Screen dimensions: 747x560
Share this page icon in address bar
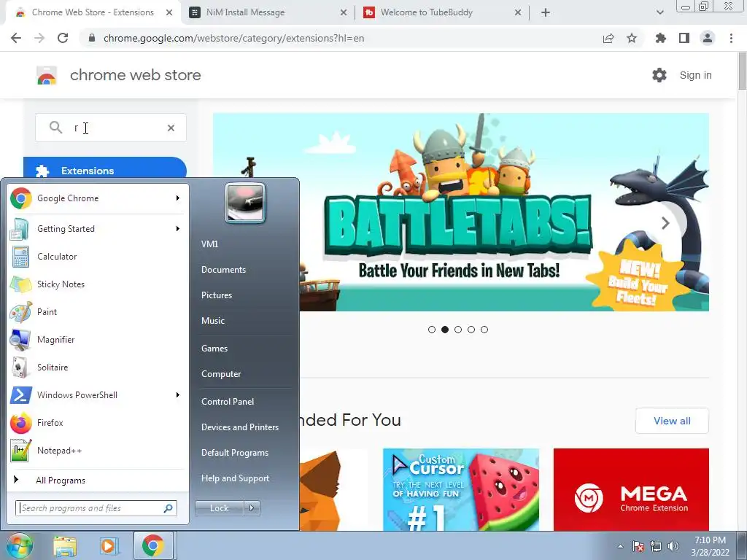(608, 38)
